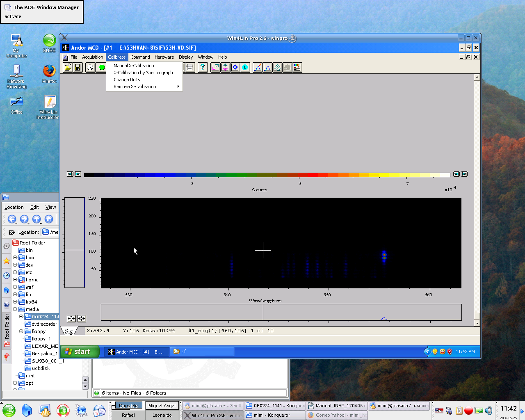This screenshot has height=420, width=525.
Task: Launch Firefox from the desktop icon
Action: [x=49, y=71]
